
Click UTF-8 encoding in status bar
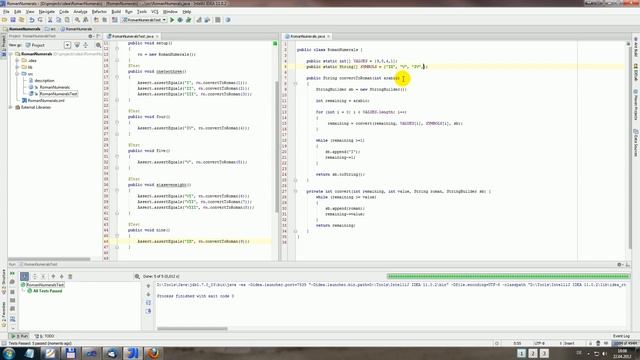tap(539, 343)
